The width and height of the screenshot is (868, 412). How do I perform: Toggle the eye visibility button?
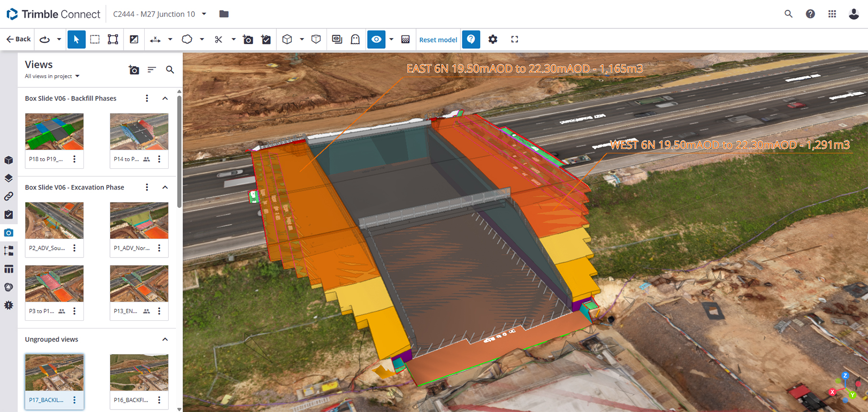click(x=376, y=40)
